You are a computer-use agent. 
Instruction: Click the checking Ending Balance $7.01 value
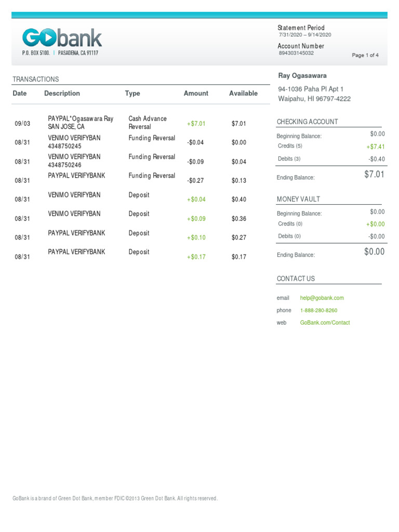coord(374,175)
